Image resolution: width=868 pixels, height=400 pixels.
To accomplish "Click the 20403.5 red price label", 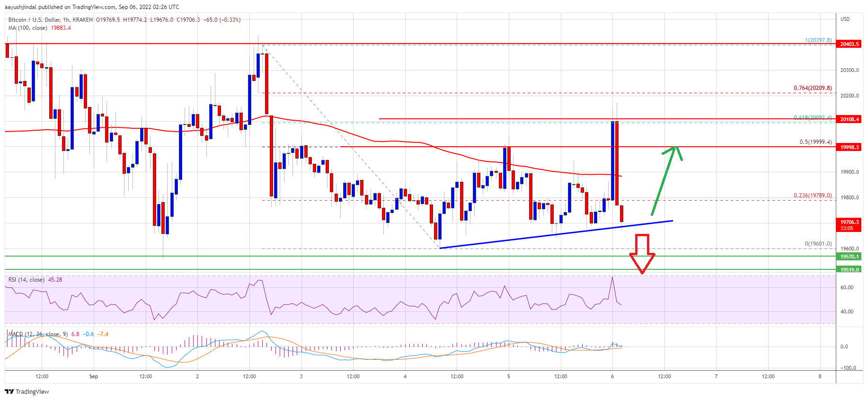I will coord(849,44).
